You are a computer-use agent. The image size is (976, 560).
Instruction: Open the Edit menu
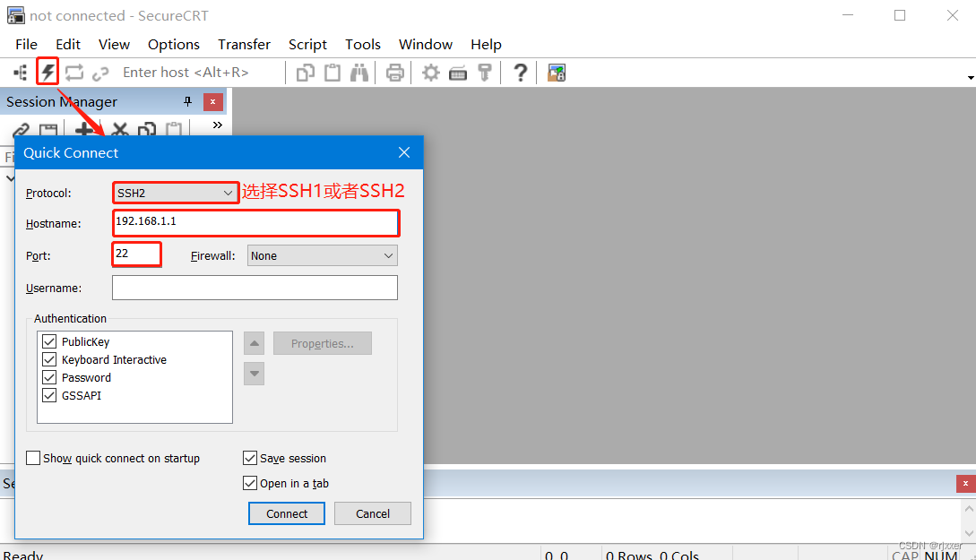coord(68,44)
